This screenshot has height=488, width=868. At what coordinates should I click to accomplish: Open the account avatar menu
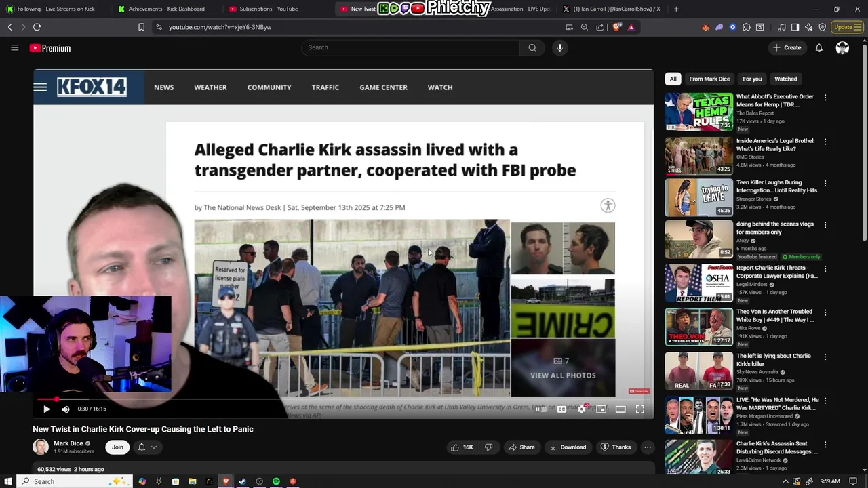coord(842,47)
